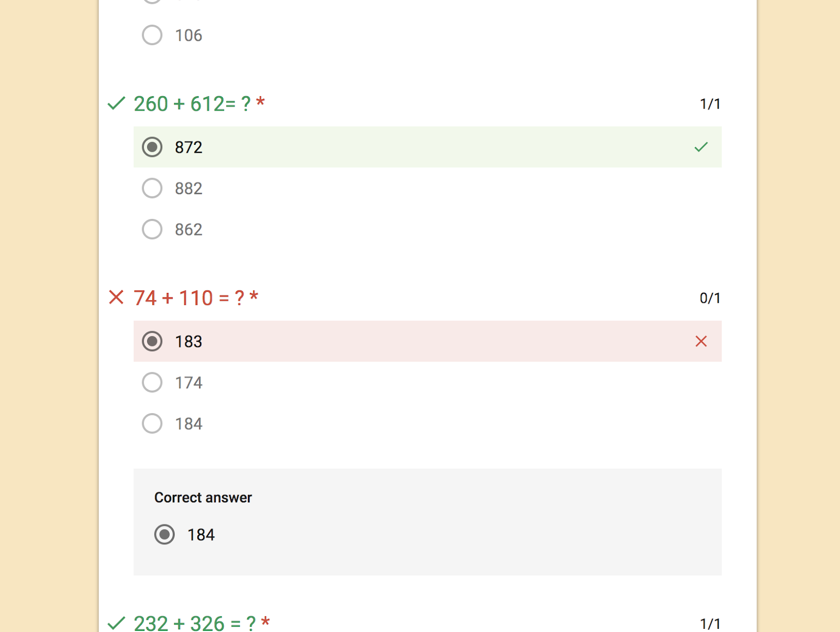Viewport: 840px width, 632px height.
Task: Click the red X in the 183 row
Action: pos(701,341)
